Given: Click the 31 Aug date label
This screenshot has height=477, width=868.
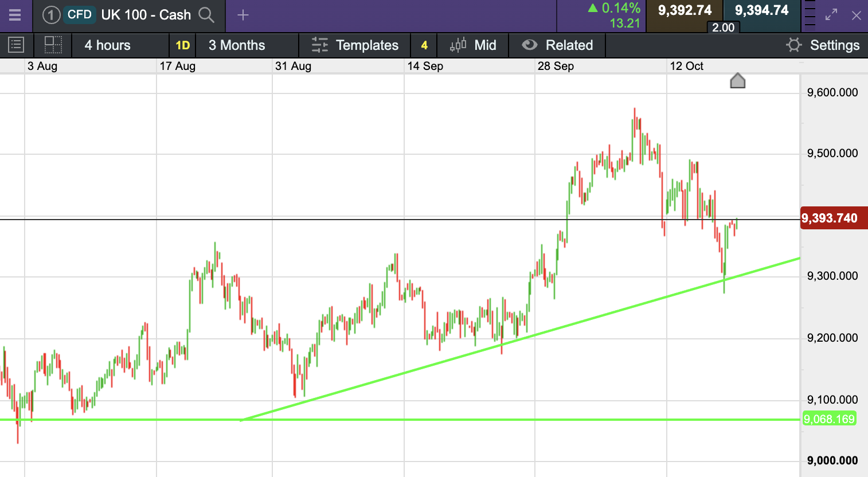Looking at the screenshot, I should pyautogui.click(x=293, y=66).
